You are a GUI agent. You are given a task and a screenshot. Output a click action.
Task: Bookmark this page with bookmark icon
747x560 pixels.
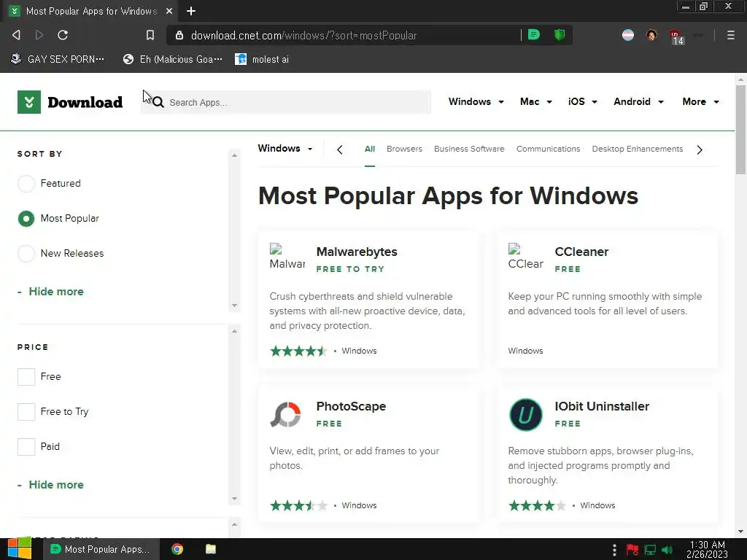(150, 35)
